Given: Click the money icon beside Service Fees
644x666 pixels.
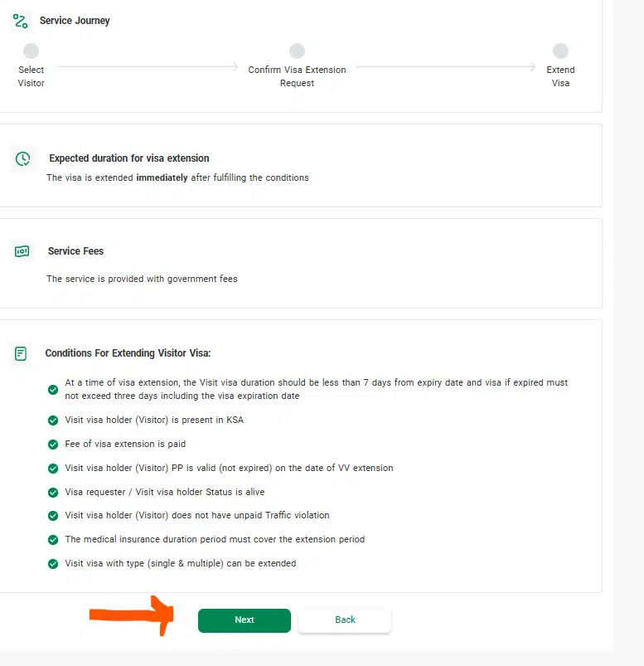Looking at the screenshot, I should point(22,251).
